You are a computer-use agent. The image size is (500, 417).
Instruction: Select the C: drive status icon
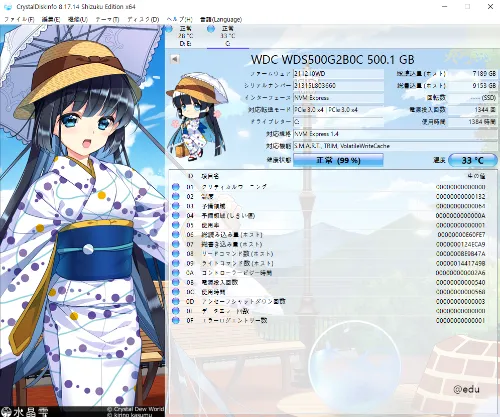(211, 29)
